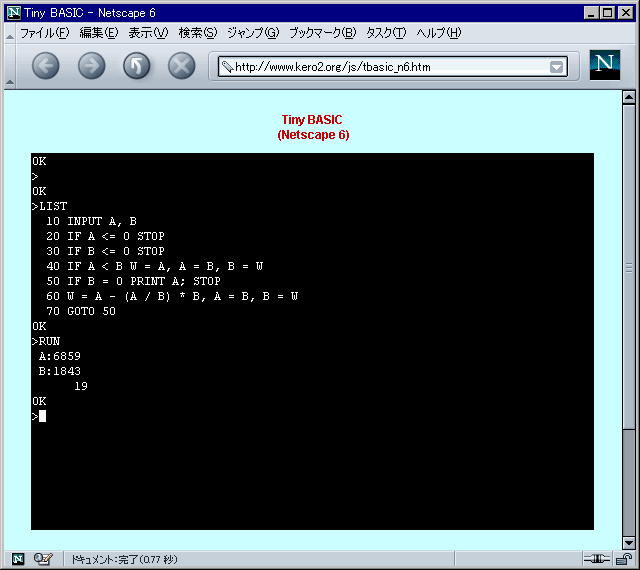
Task: Open the 編集(E) menu
Action: [x=99, y=33]
